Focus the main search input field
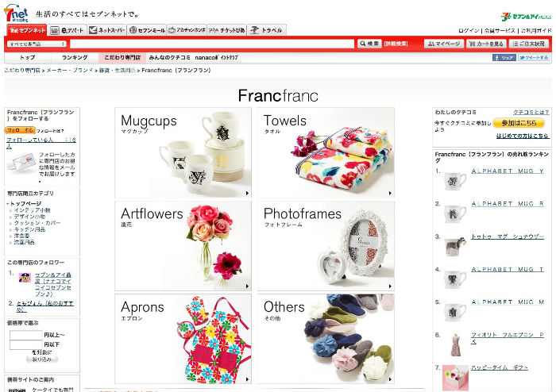This screenshot has width=556, height=392. (x=212, y=44)
